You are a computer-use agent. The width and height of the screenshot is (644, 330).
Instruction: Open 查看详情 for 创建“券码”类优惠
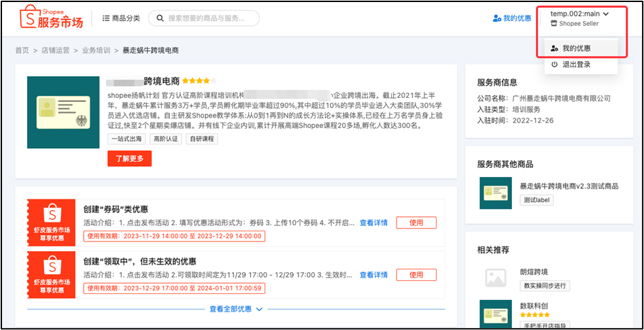(x=374, y=222)
